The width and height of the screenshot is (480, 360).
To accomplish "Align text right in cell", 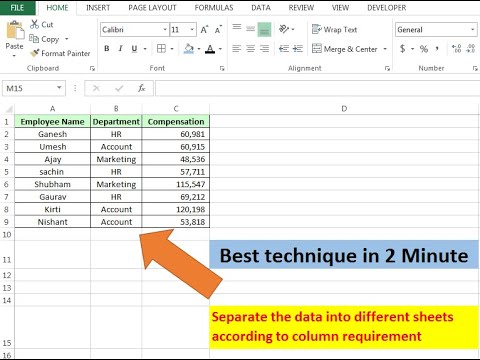I will point(264,49).
